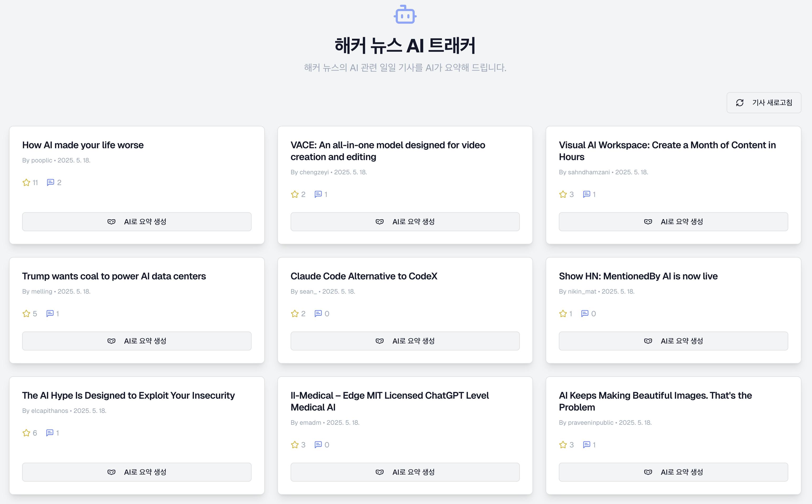812x504 pixels.
Task: Generate AI summary for 'Claude Code Alternative to CodeX'
Action: (x=405, y=341)
